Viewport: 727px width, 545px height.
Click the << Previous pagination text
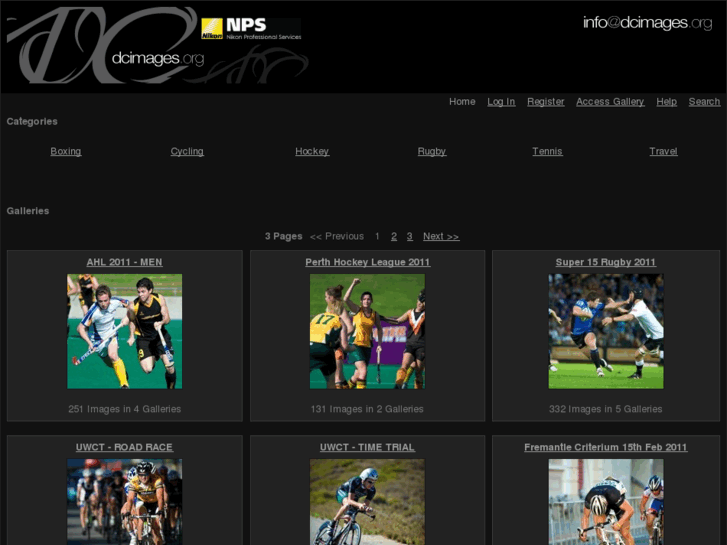point(337,236)
